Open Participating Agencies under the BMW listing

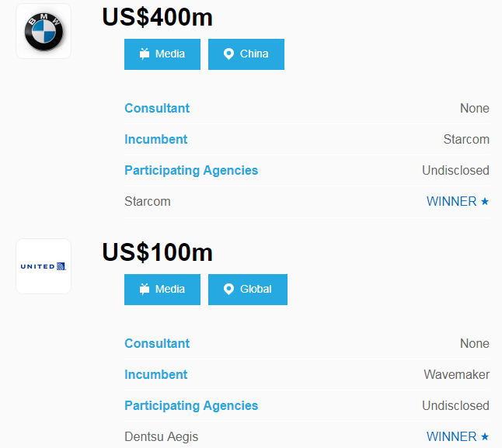[191, 171]
